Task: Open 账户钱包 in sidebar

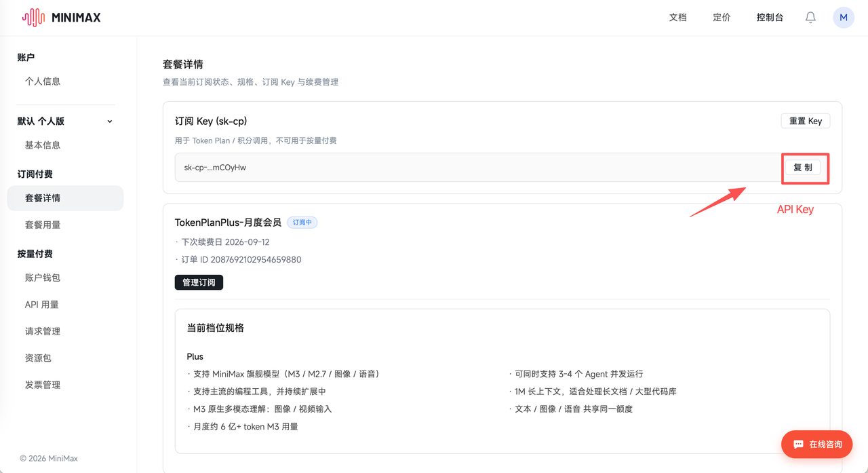Action: (43, 278)
